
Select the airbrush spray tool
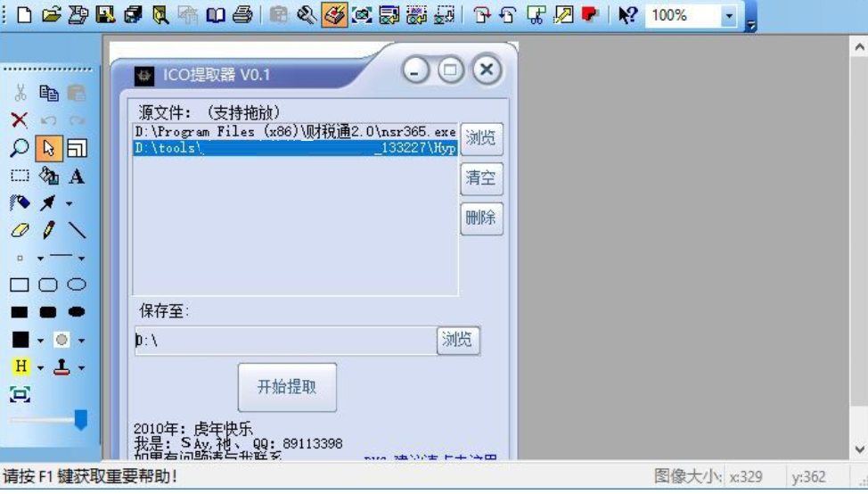[20, 202]
